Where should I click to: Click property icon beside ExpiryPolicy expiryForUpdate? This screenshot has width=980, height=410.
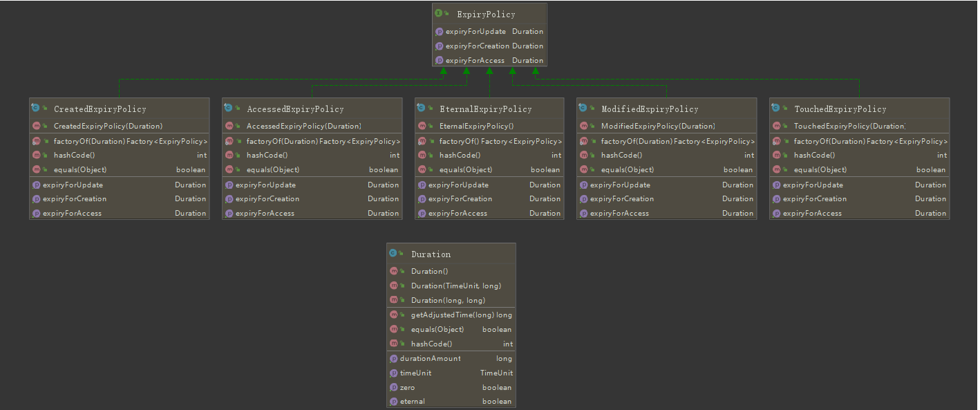(x=440, y=32)
